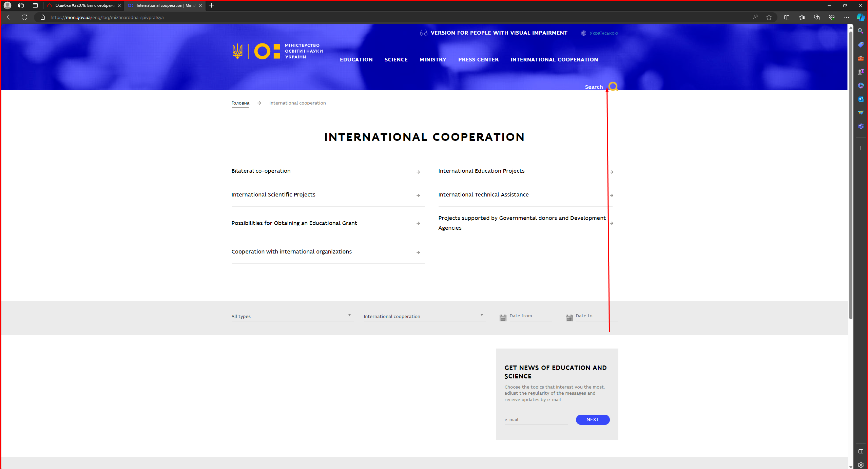The height and width of the screenshot is (469, 868).
Task: Click the NEXT subscribe button
Action: coord(593,419)
